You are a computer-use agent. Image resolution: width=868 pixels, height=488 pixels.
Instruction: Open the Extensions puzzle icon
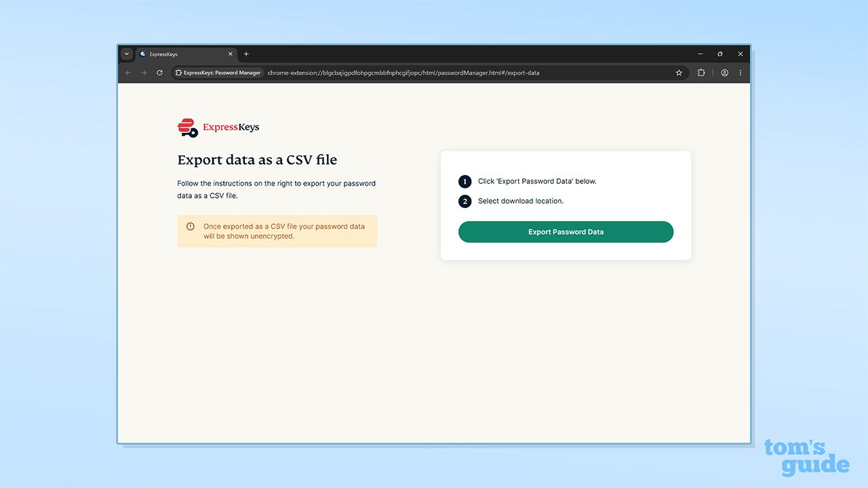(x=701, y=73)
